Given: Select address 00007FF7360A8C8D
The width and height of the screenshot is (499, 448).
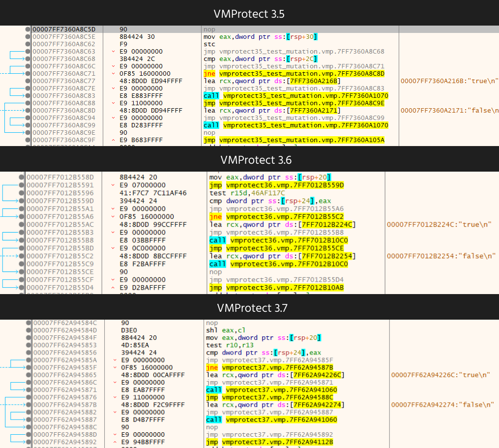Looking at the screenshot, I should point(63,111).
